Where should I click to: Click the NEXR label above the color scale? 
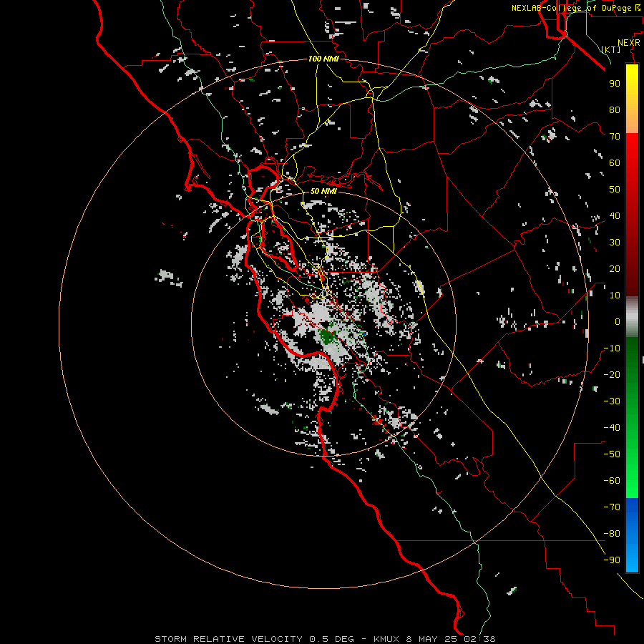629,43
